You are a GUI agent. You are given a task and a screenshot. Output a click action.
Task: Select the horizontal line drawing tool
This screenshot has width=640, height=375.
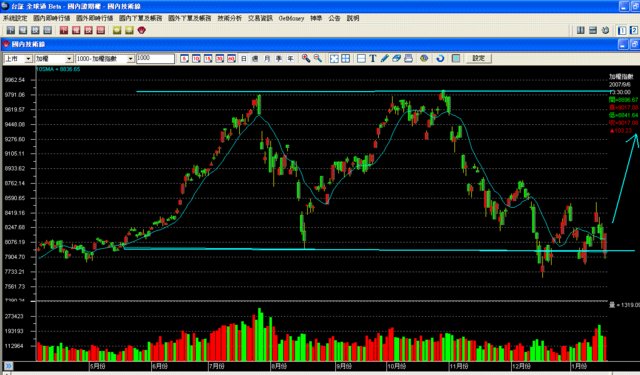(361, 58)
